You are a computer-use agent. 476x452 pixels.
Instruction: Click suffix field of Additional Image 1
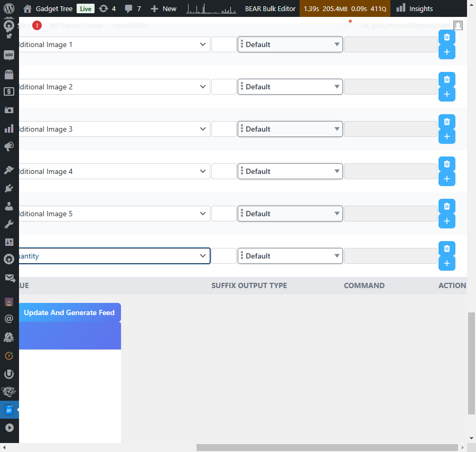point(223,44)
